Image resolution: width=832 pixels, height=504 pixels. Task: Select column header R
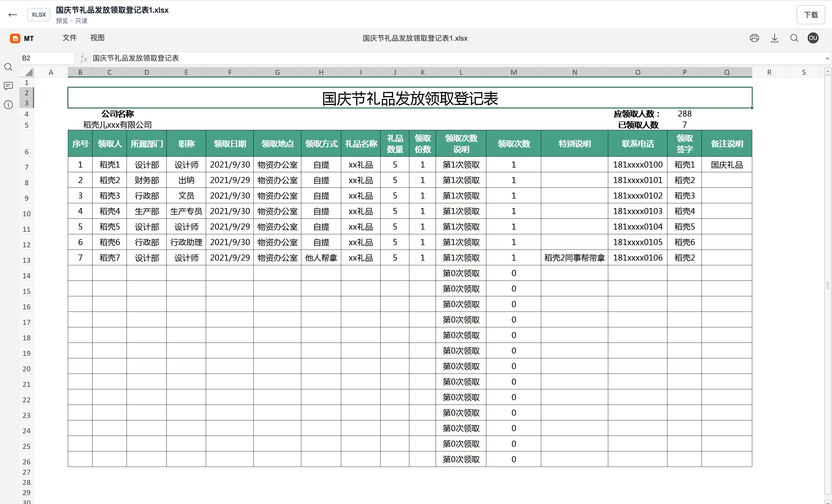(x=769, y=72)
